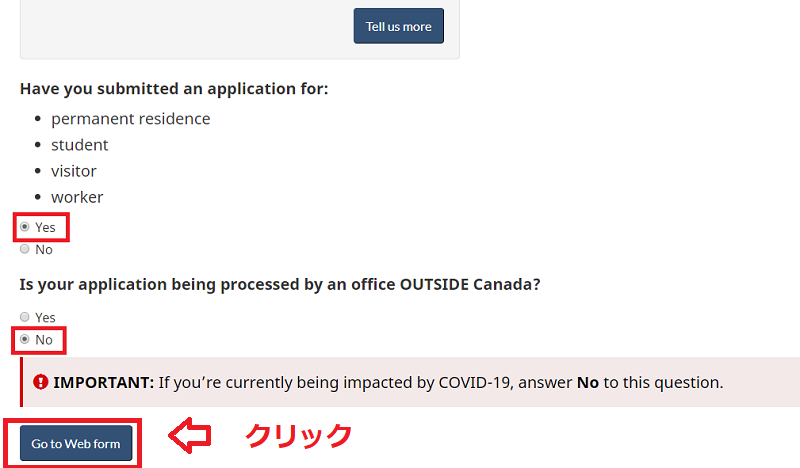800x468 pixels.
Task: Click the student list item
Action: 80,145
